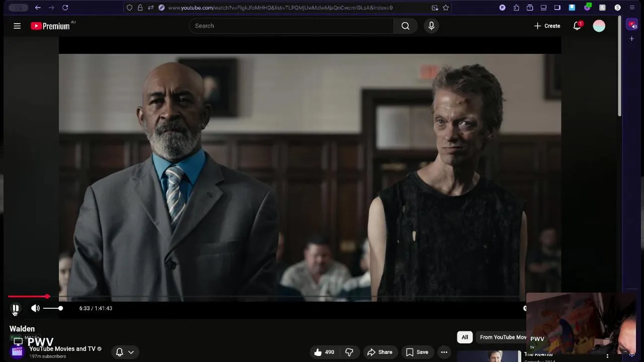This screenshot has height=362, width=644.
Task: Like the video, count 490
Action: 324,352
